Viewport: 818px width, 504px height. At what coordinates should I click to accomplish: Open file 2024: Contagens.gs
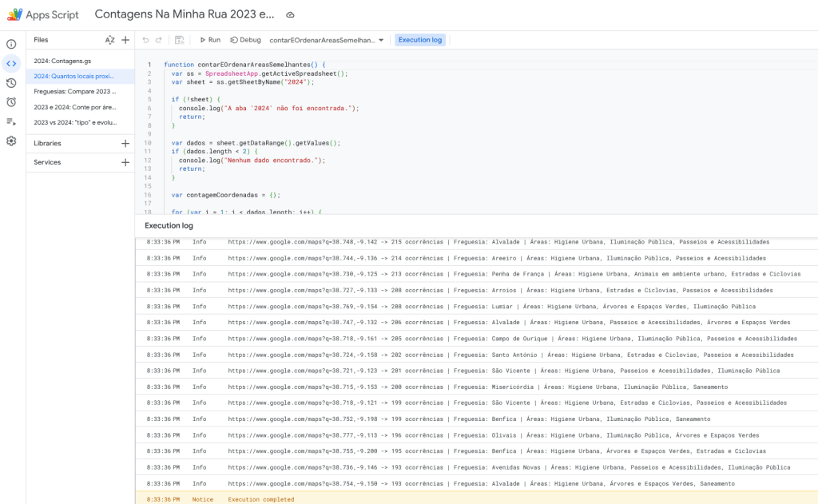coord(63,61)
